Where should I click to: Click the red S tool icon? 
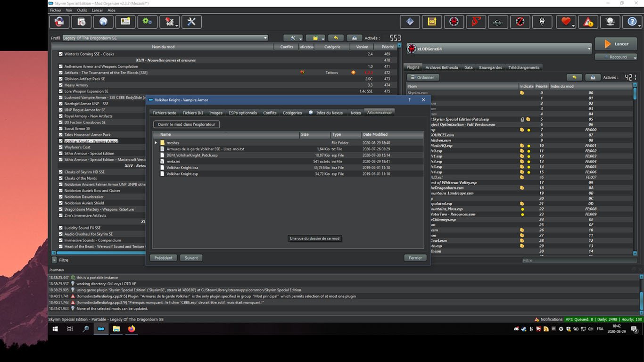pos(476,22)
